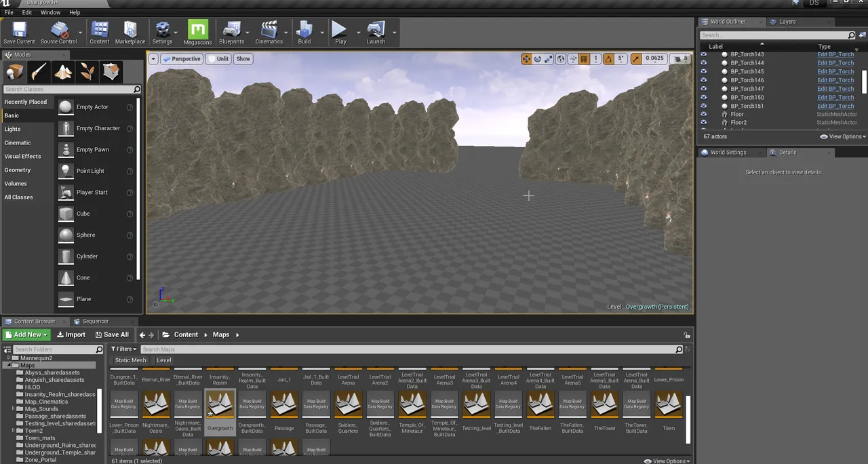Click the Player Start icon

coord(66,193)
